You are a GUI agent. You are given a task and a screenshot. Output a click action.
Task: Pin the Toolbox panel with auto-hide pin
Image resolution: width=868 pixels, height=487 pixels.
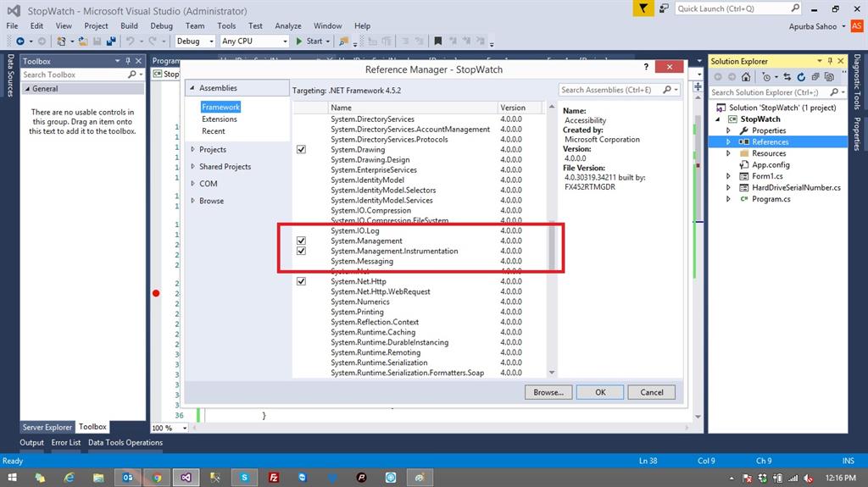tap(128, 61)
